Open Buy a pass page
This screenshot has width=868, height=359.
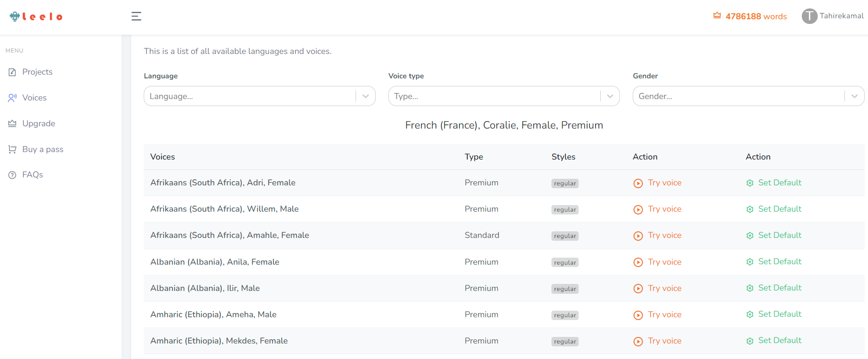[x=43, y=149]
